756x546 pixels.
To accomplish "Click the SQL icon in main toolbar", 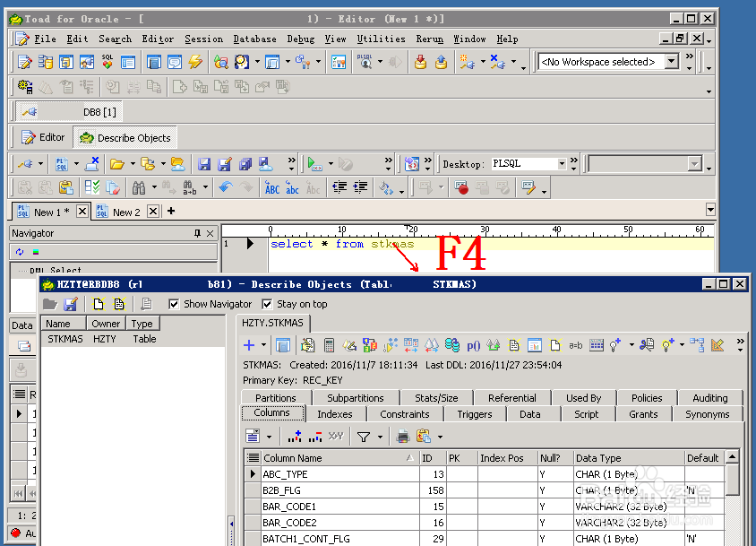I will coord(107,62).
